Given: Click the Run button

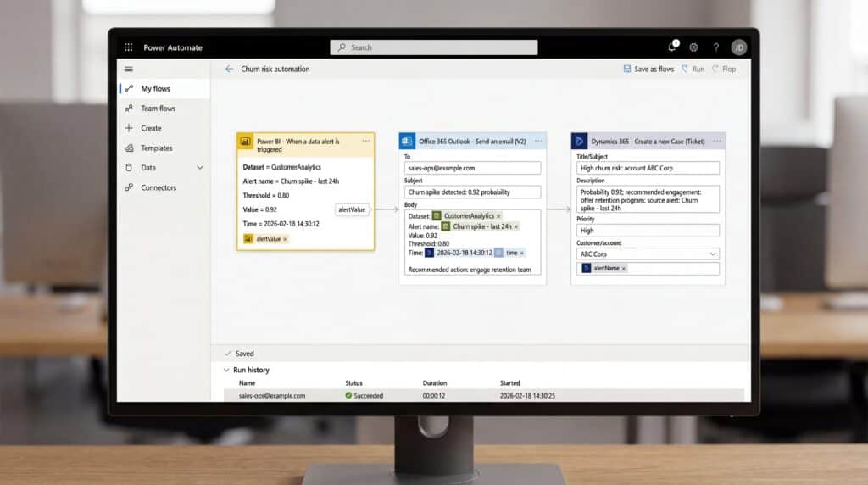Looking at the screenshot, I should (693, 70).
